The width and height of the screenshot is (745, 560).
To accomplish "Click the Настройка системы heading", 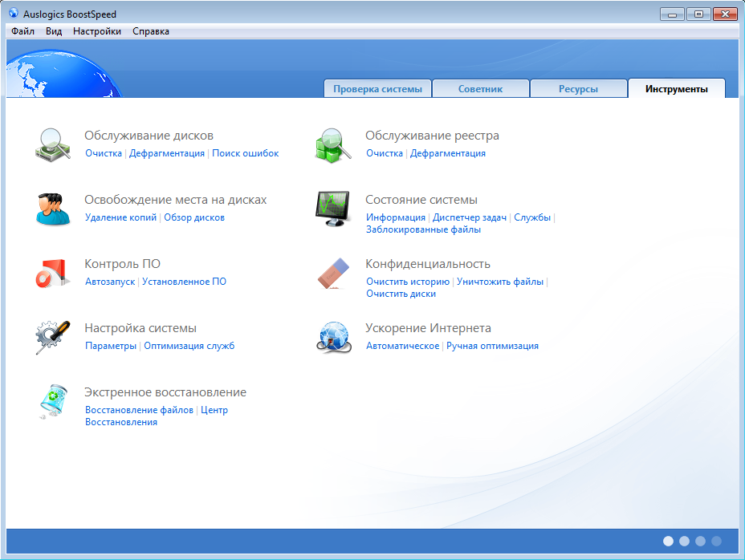I will pyautogui.click(x=140, y=328).
